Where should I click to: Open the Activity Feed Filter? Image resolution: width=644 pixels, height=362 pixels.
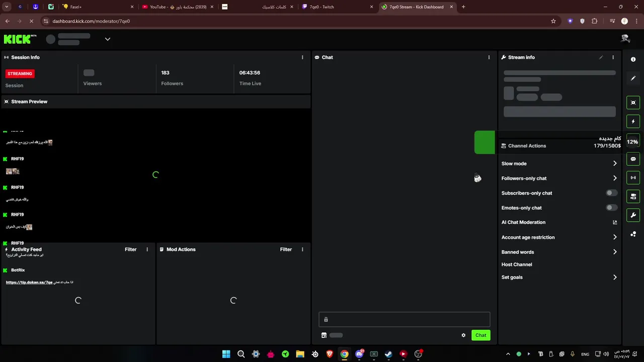coord(130,249)
